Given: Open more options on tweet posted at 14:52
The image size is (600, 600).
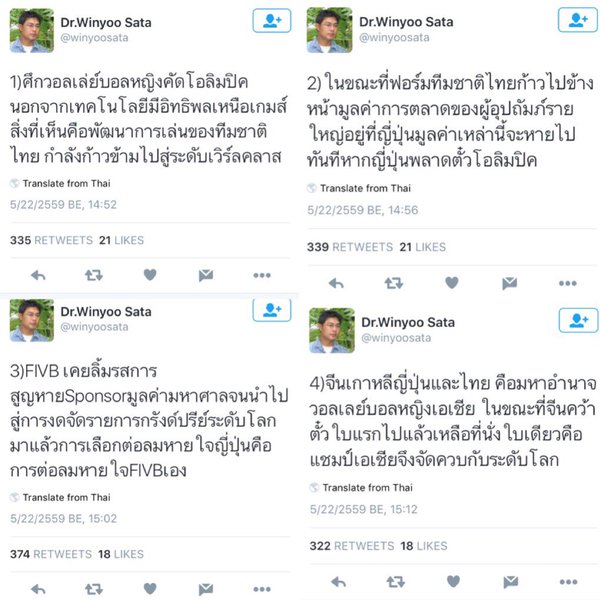Looking at the screenshot, I should [x=262, y=275].
